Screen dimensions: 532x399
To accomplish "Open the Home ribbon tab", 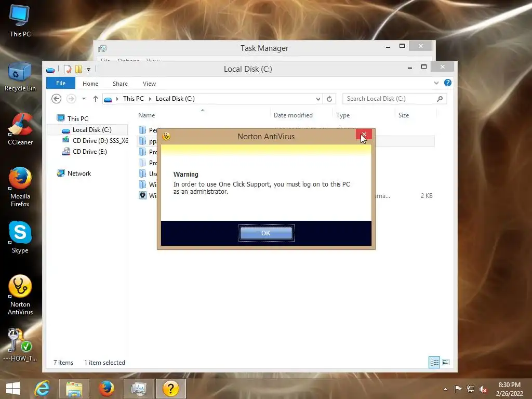I will [90, 84].
